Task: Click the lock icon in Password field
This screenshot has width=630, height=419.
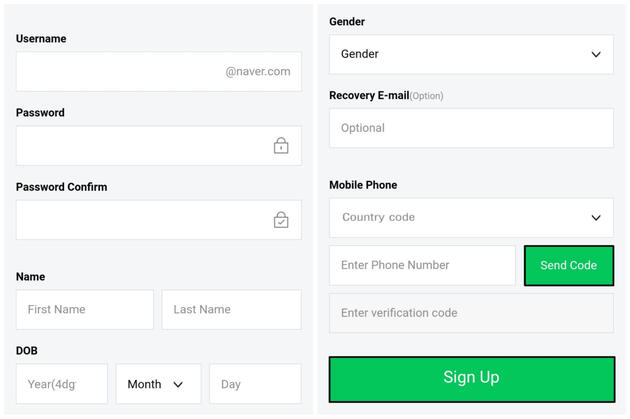Action: pos(281,146)
